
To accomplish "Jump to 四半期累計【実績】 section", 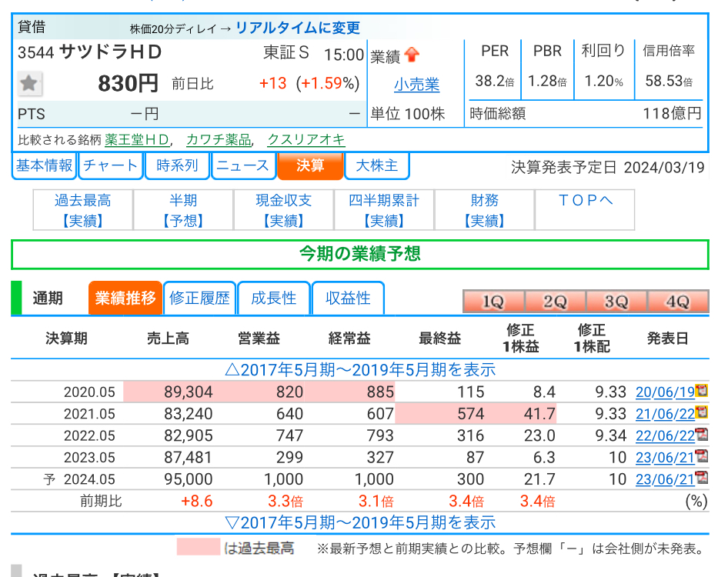I will tap(384, 210).
